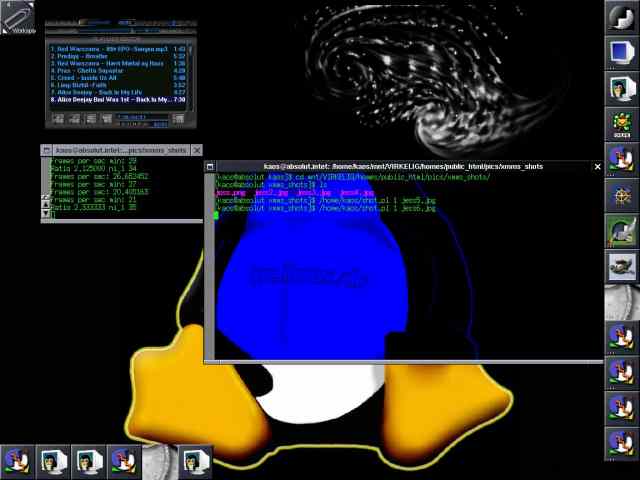The height and width of the screenshot is (480, 640).
Task: Click the large xmms_shots terminal title bar
Action: (403, 167)
